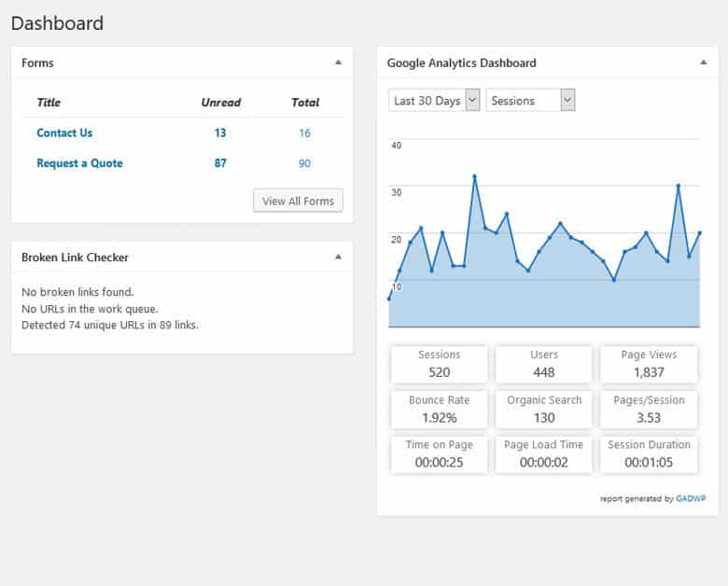Click 'Detected 74 unique URLs in 89 links.' text
Screen dimensions: 728x586
pos(110,325)
